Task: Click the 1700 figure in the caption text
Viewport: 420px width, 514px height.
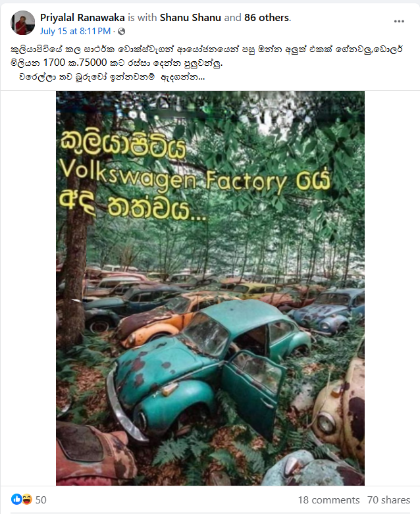Action: (x=54, y=63)
